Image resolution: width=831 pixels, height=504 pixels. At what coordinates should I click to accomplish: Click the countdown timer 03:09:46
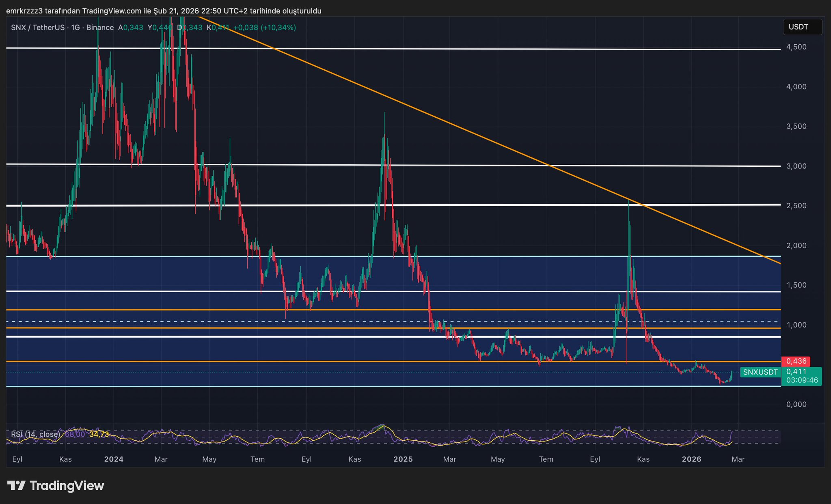click(802, 380)
